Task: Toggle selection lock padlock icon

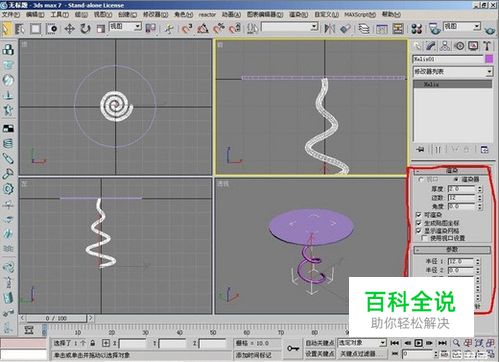Action: 93,343
